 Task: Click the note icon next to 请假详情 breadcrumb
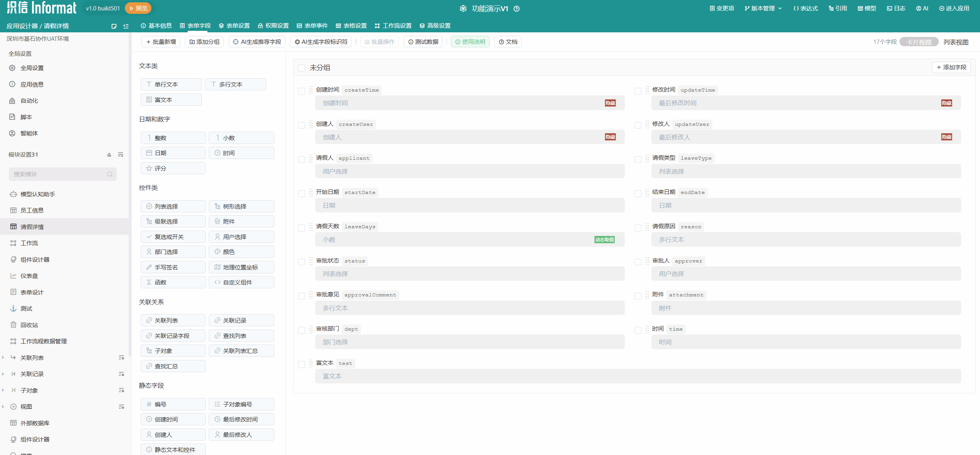[114, 26]
